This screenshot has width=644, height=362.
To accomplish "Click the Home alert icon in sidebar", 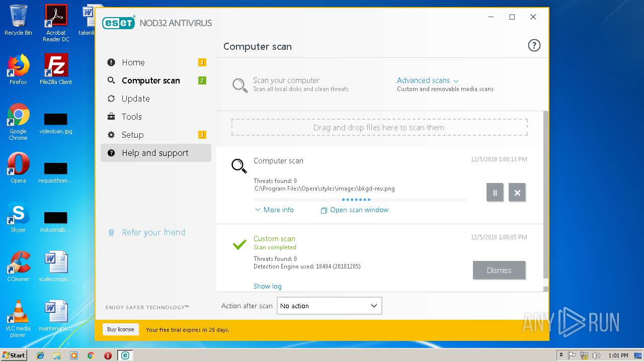I will 111,62.
